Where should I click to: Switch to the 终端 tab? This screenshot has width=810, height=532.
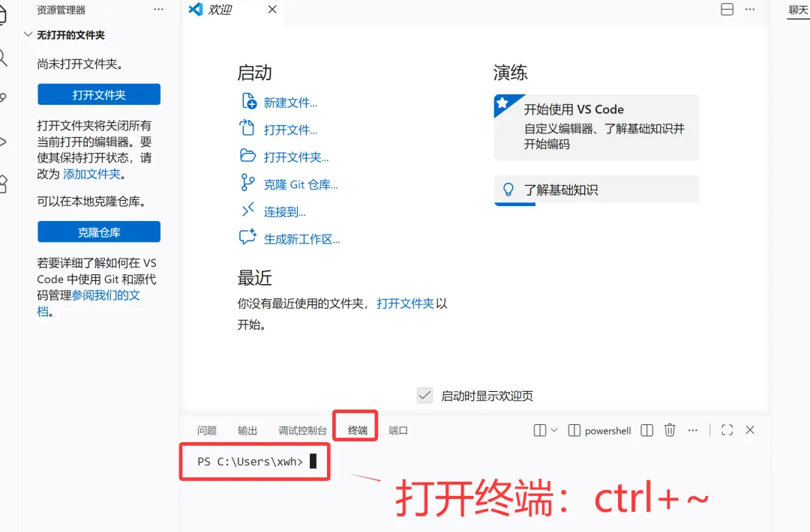358,430
